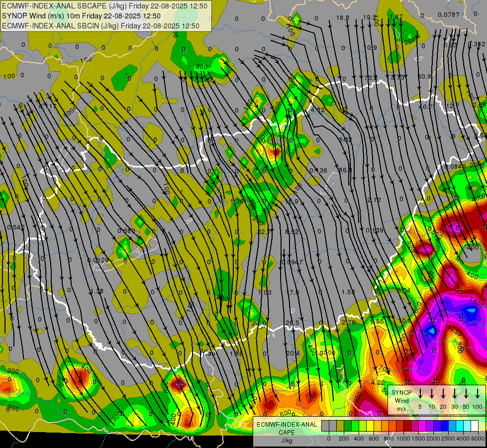Click the '0.0849' value at right side

point(455,167)
